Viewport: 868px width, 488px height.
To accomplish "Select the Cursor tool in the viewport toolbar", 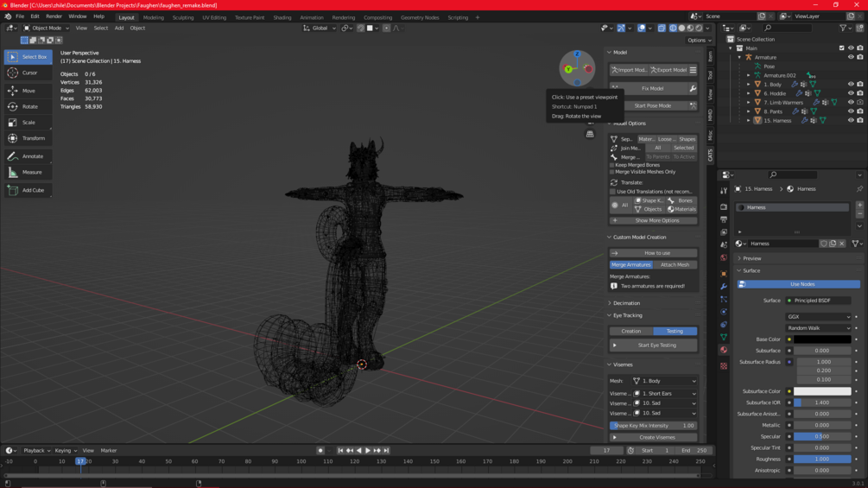I will click(x=29, y=73).
